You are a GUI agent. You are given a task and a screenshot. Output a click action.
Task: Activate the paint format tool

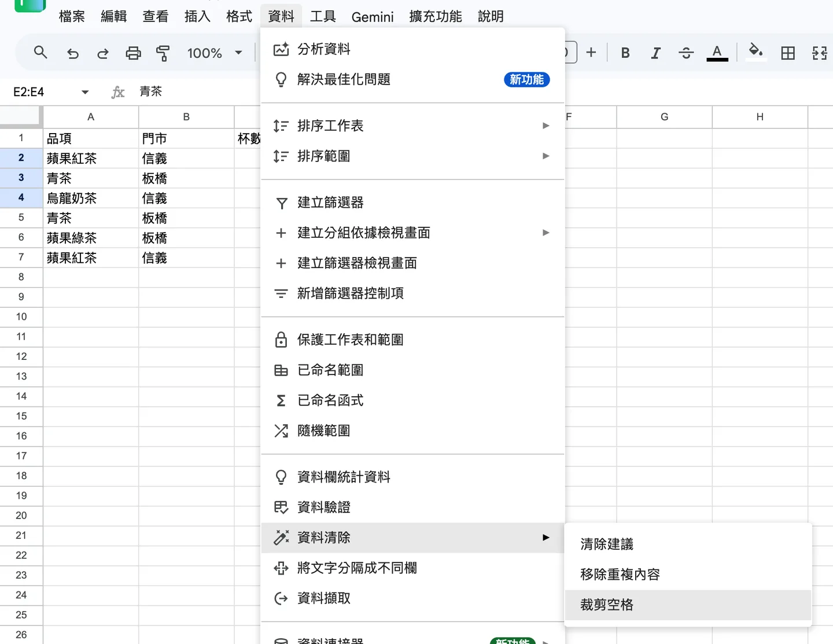pyautogui.click(x=163, y=53)
